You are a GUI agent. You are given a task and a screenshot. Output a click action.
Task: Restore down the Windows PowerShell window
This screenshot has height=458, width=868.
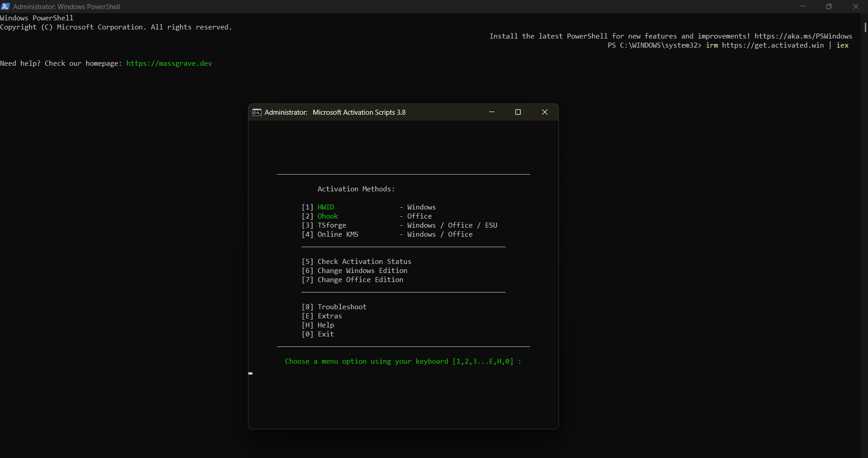coord(829,6)
